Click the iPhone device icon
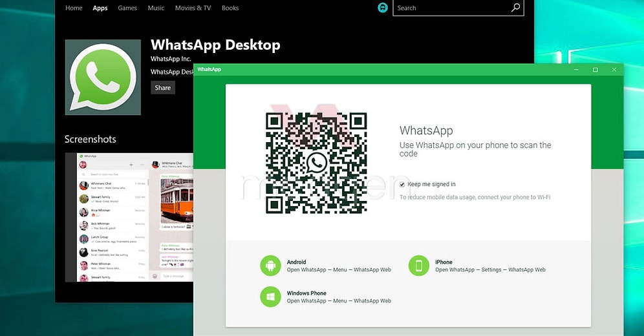The image size is (644, 336). coord(418,266)
